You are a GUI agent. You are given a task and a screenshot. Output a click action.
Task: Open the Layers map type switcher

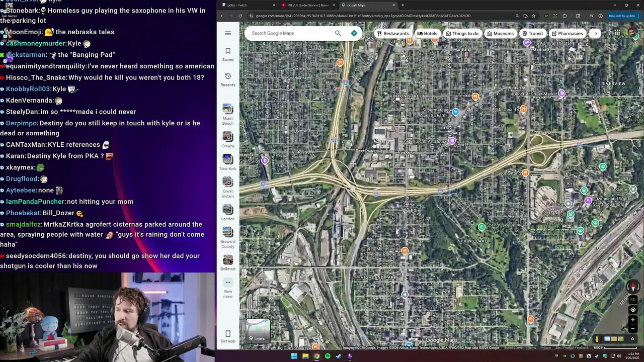(x=258, y=330)
